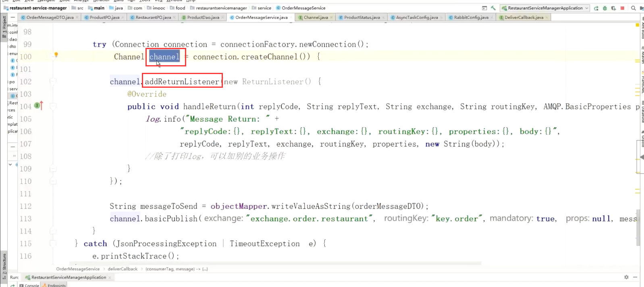Click the light bulb on line 100

tap(56, 55)
